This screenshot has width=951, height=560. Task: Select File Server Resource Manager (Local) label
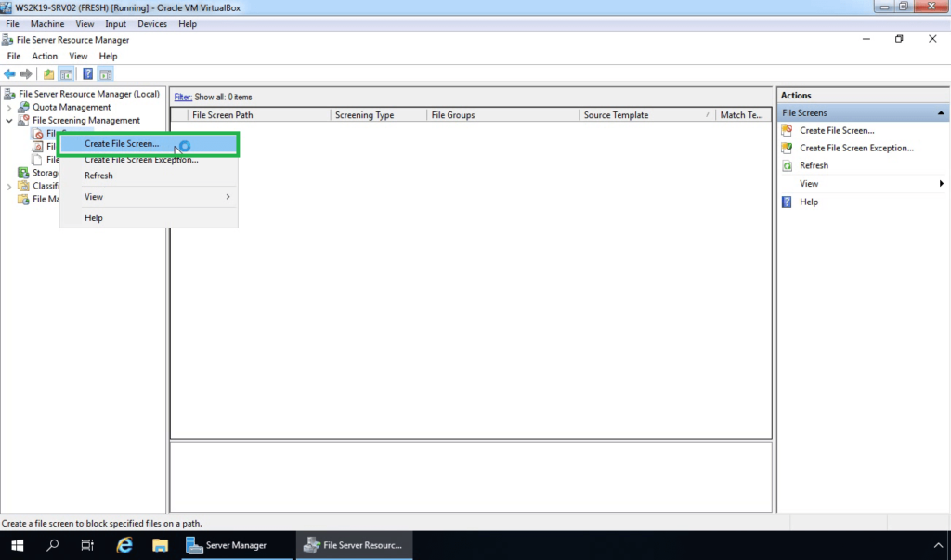point(89,94)
